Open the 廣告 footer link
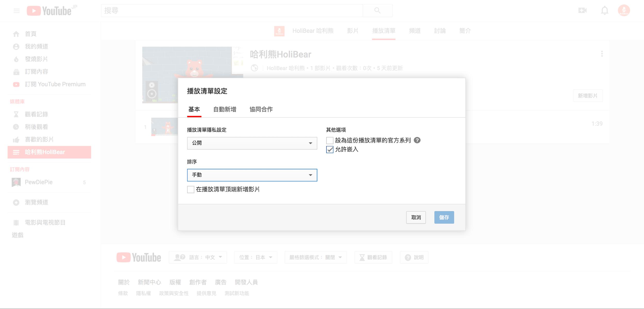This screenshot has width=644, height=309. pos(221,282)
